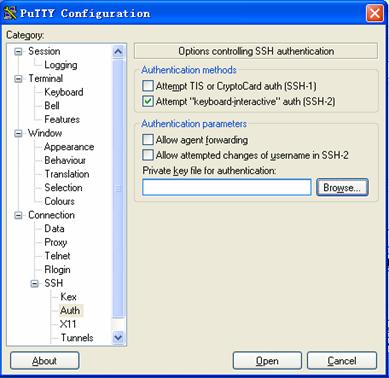
Task: Uncheck keyboard-interactive auth (SSH-2) option
Action: click(x=148, y=101)
